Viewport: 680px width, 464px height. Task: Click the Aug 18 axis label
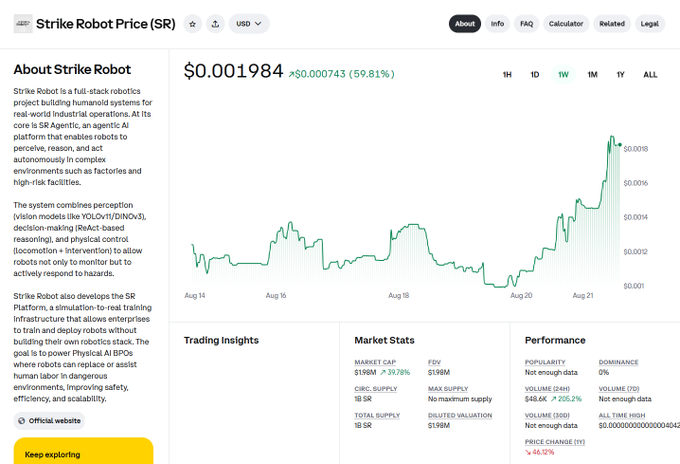(x=399, y=295)
